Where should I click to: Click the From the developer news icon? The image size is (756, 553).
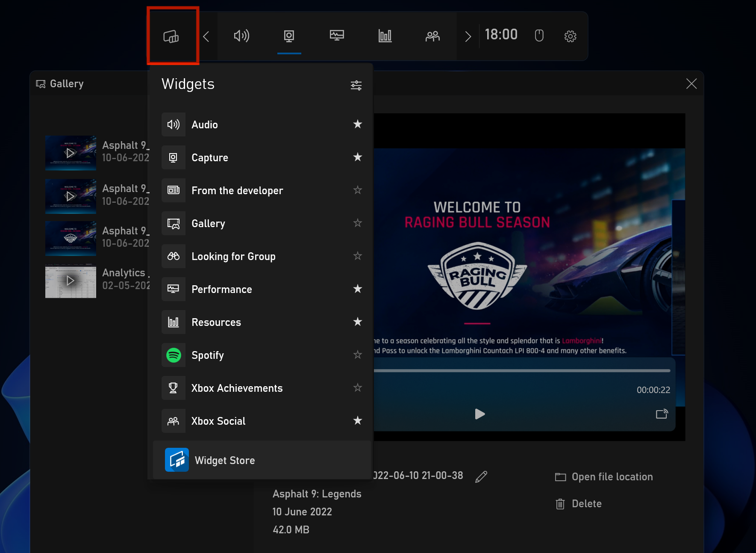[174, 190]
